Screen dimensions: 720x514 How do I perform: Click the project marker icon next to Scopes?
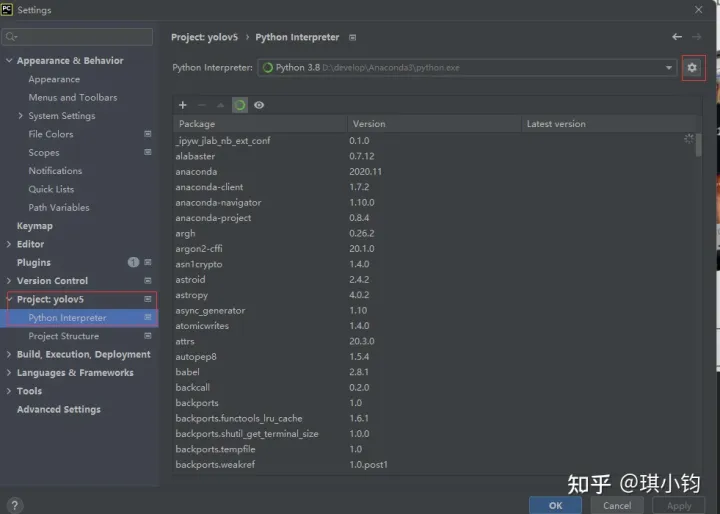[x=148, y=152]
